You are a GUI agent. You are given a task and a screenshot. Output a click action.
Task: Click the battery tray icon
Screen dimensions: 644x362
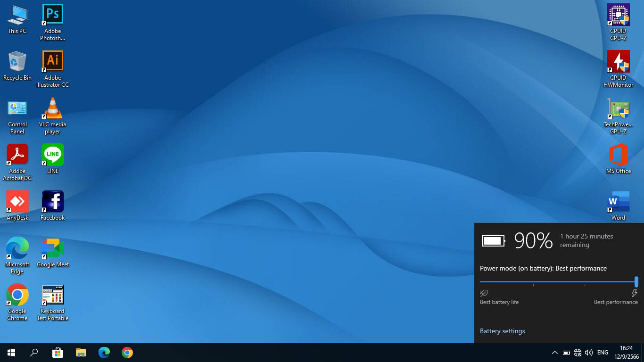pyautogui.click(x=566, y=353)
